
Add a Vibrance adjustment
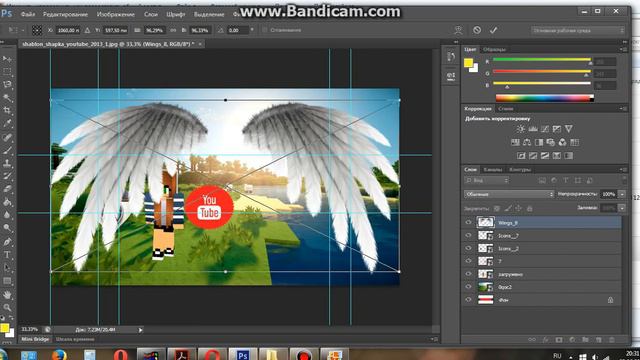[x=569, y=129]
